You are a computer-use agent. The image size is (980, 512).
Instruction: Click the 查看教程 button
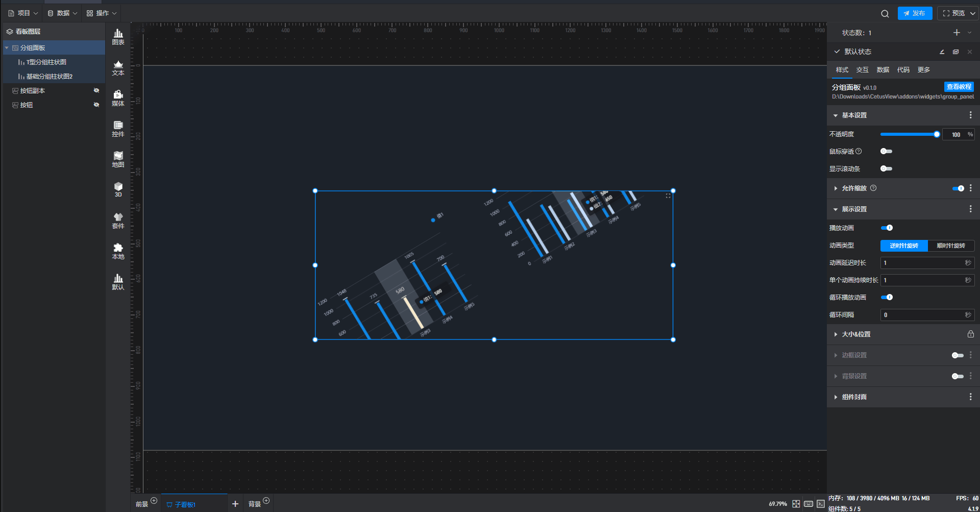coord(959,87)
